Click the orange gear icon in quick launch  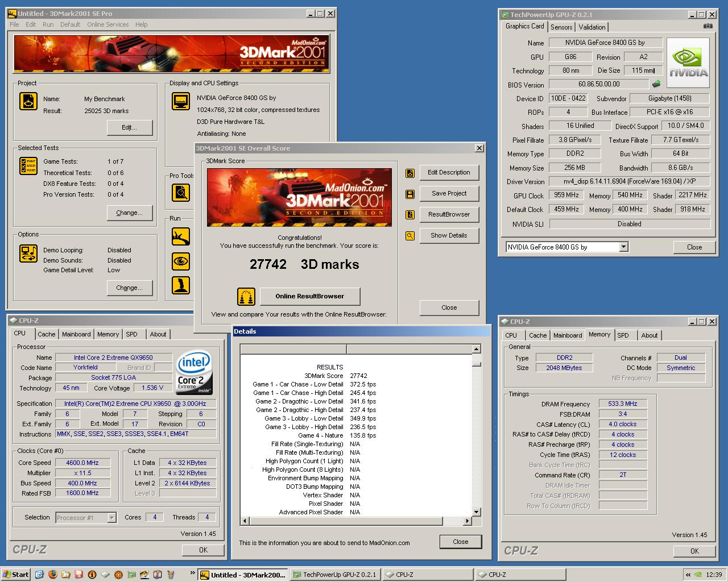(x=118, y=575)
